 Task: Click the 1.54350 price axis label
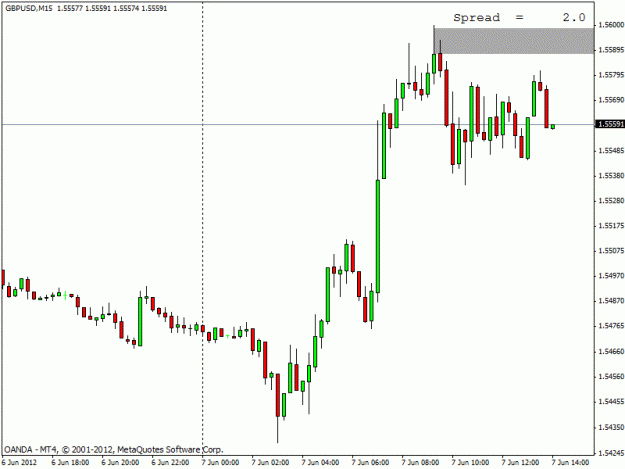pyautogui.click(x=611, y=427)
